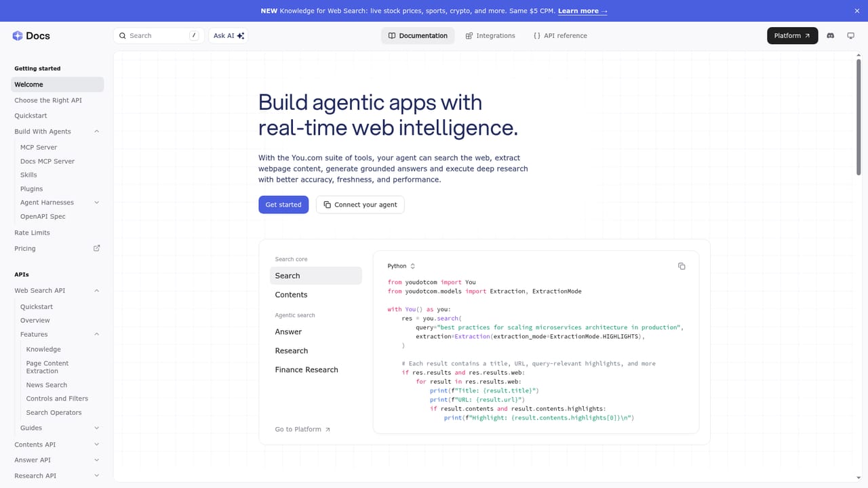
Task: Open Page Content Extraction in sidebar
Action: (x=47, y=367)
